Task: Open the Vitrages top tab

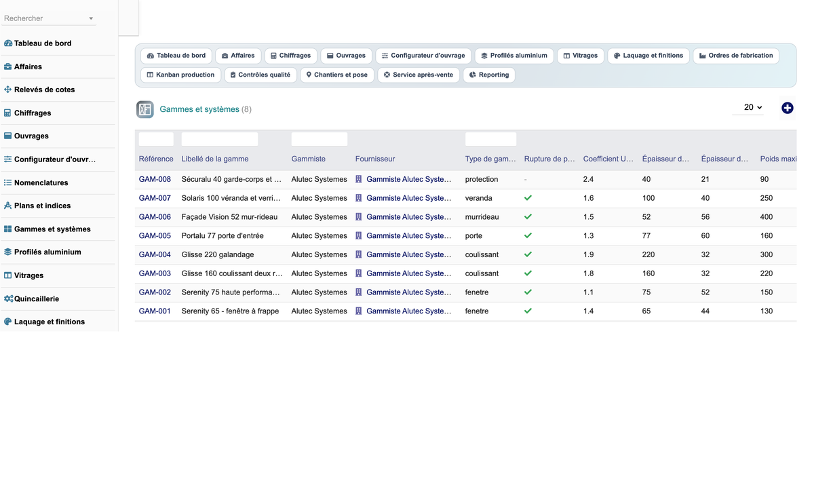Action: coord(581,56)
